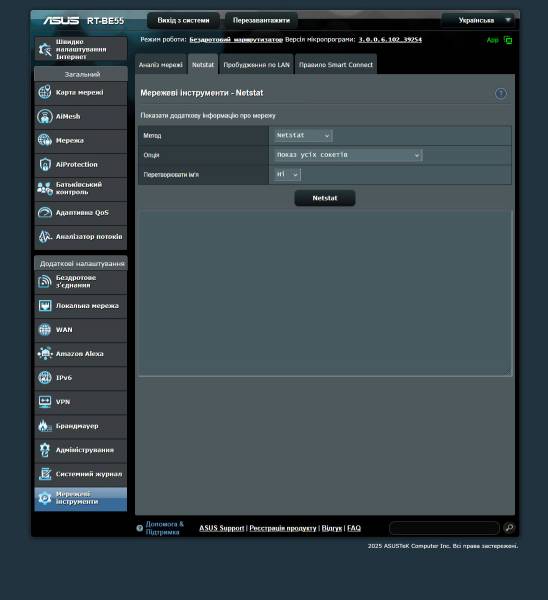Open the Брандмауер firewall flame icon
Screen dimensions: 548x600
[x=45, y=426]
